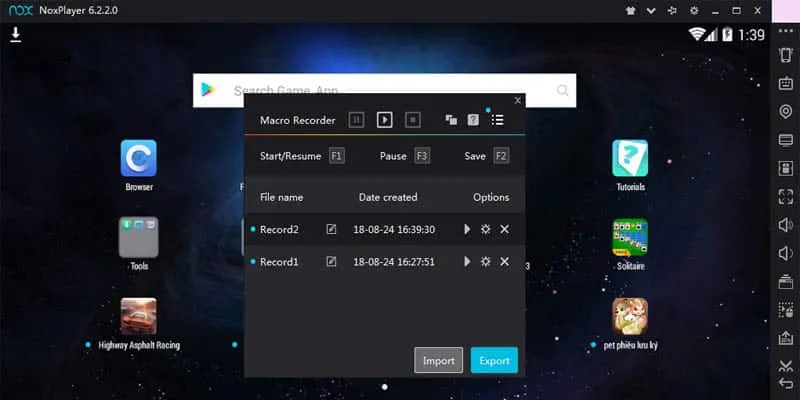The image size is (800, 400).
Task: Click the F2 Save hotkey box
Action: (x=501, y=156)
